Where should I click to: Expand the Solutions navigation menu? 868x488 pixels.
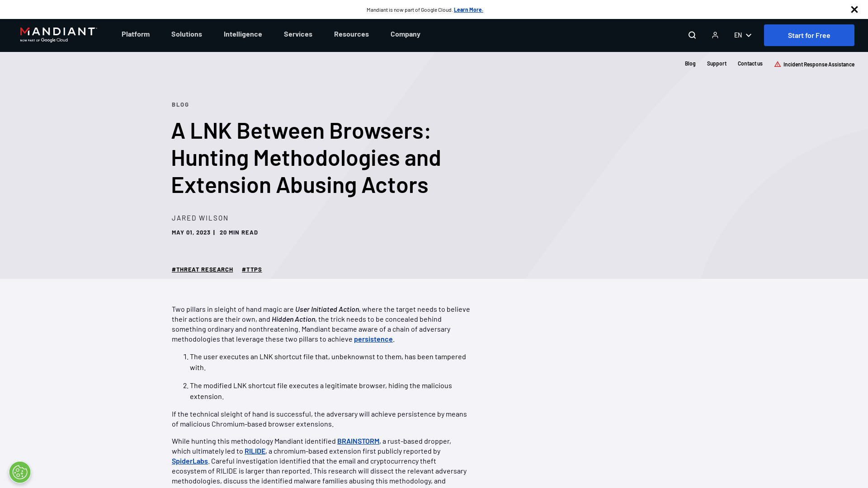[187, 34]
